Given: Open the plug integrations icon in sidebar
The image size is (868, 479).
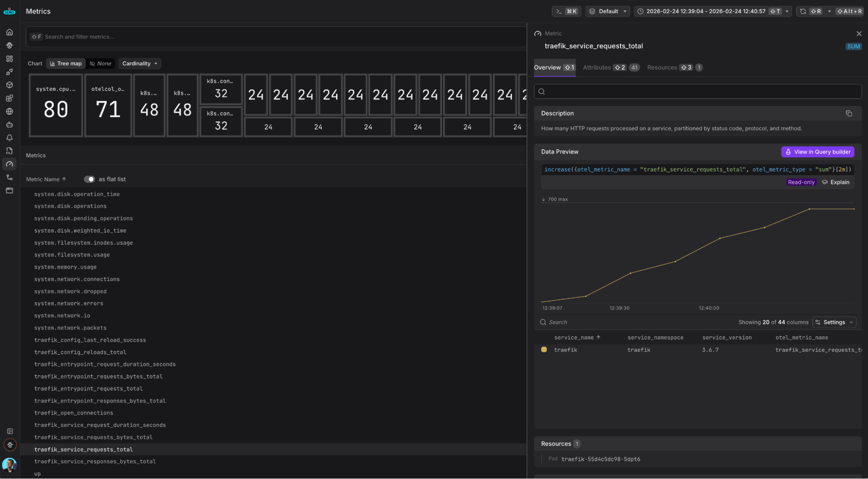Looking at the screenshot, I should [10, 72].
